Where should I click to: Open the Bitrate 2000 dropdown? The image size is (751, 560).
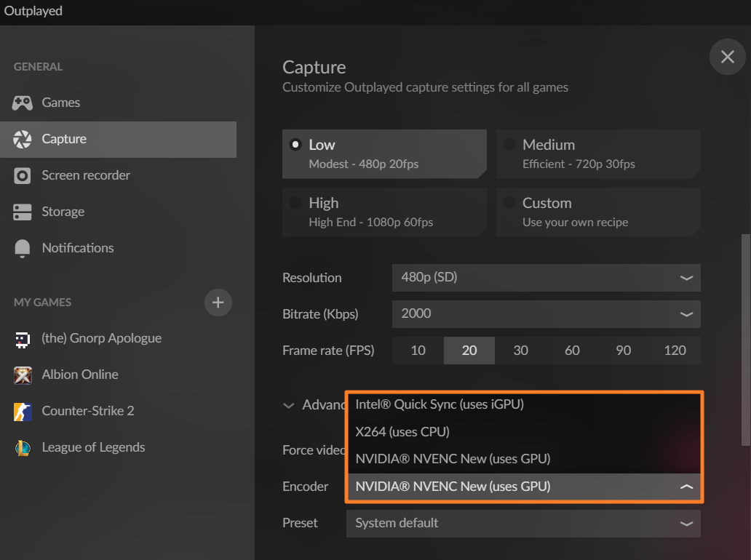pyautogui.click(x=547, y=314)
